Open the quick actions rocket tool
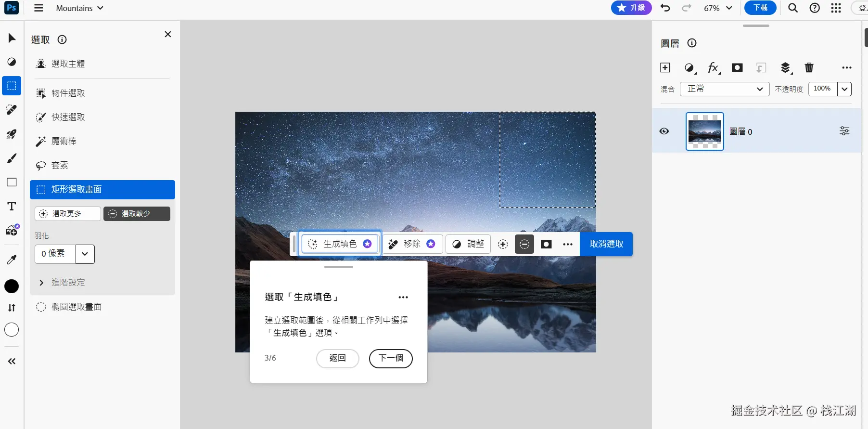Screen dimensions: 868x429 click(12, 134)
